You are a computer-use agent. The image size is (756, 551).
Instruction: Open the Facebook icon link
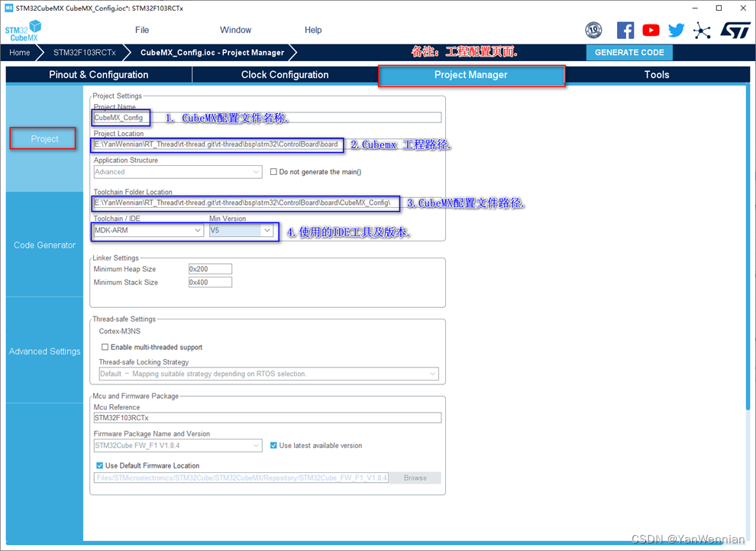pyautogui.click(x=625, y=31)
